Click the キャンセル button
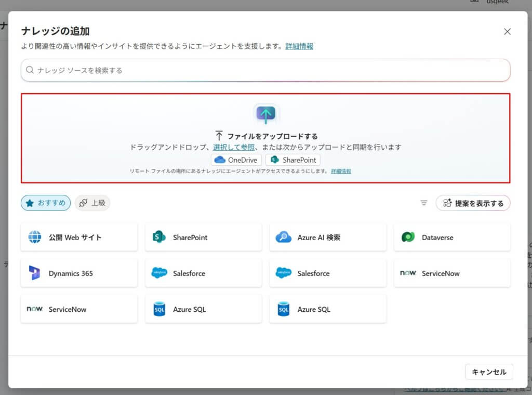The width and height of the screenshot is (532, 395). click(x=489, y=372)
